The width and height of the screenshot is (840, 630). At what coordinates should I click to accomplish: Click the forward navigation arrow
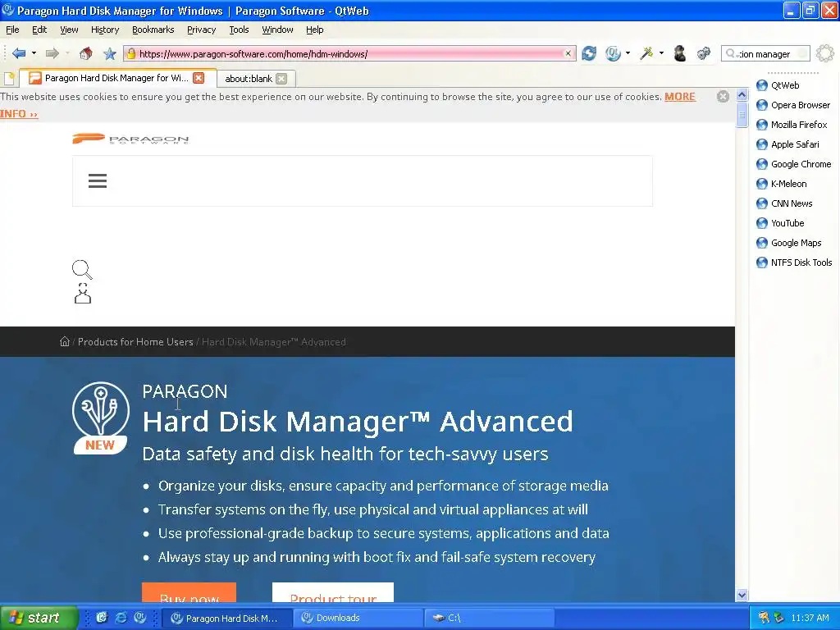(52, 53)
